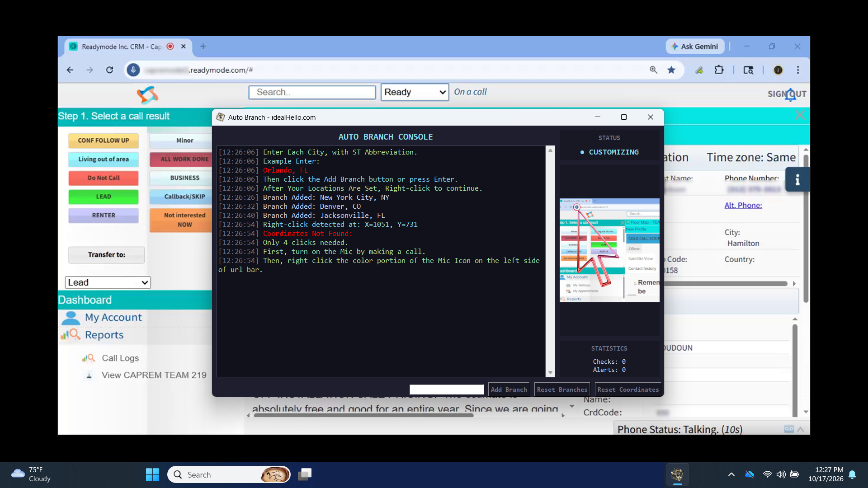Click the console log vertical scrollbar
This screenshot has width=868, height=488.
coord(550,261)
